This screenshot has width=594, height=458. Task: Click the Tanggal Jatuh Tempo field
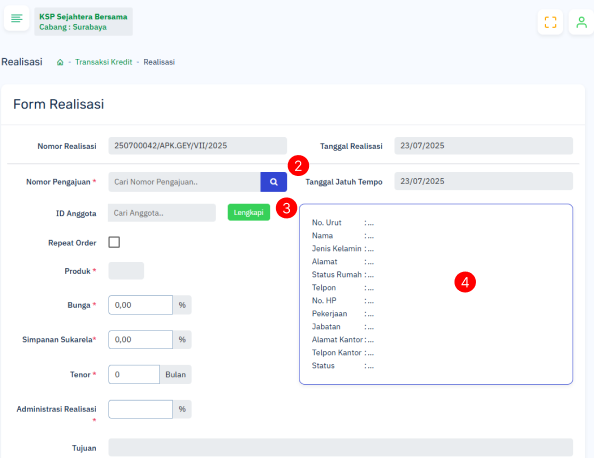[483, 181]
